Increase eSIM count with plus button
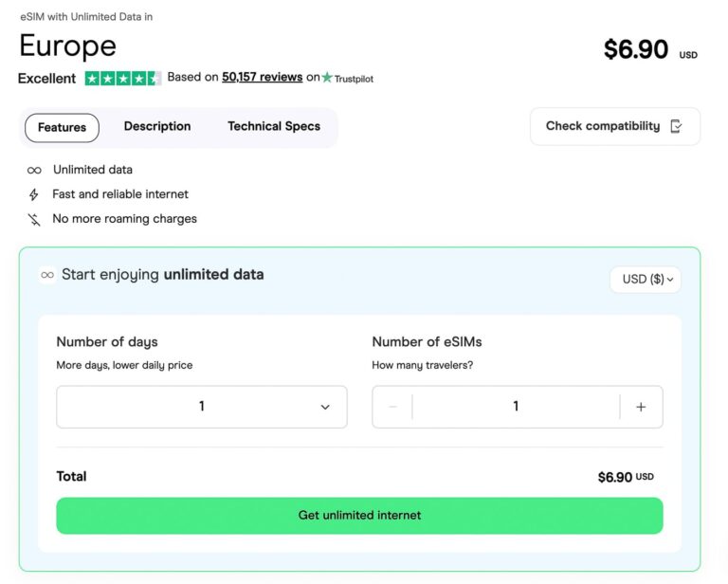The height and width of the screenshot is (584, 728). coord(641,407)
